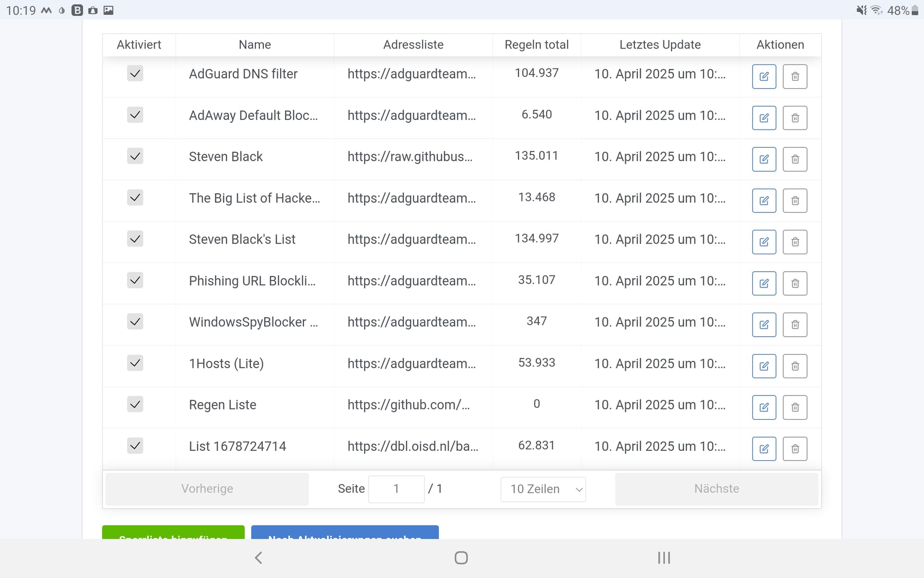Sort by the Name column header
The width and height of the screenshot is (924, 578).
pos(255,45)
